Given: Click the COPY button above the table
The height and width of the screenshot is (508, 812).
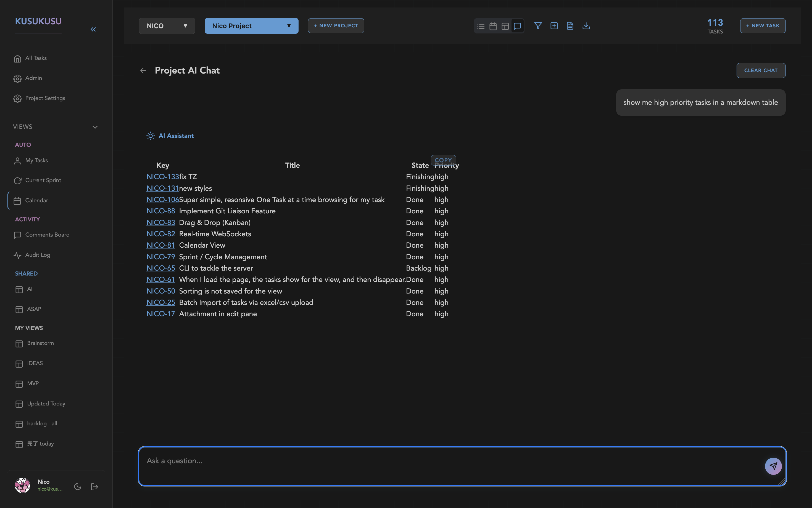Looking at the screenshot, I should click(443, 160).
